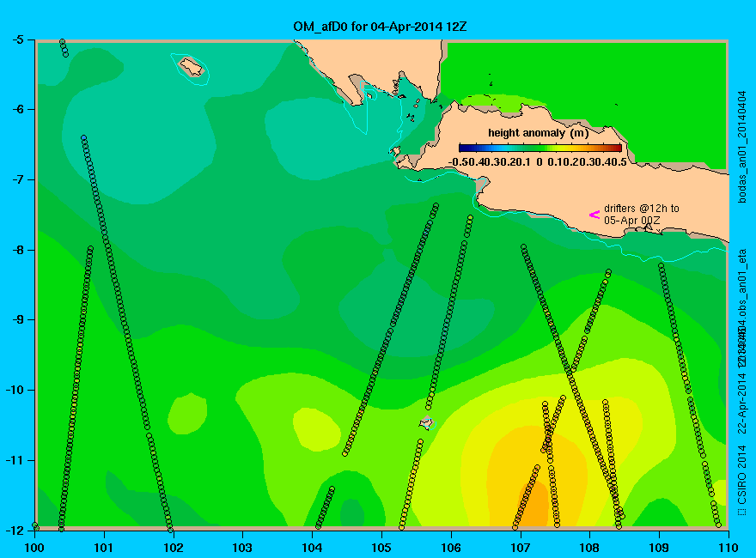Click the x-axis label "101"
The width and height of the screenshot is (756, 558).
tap(104, 548)
